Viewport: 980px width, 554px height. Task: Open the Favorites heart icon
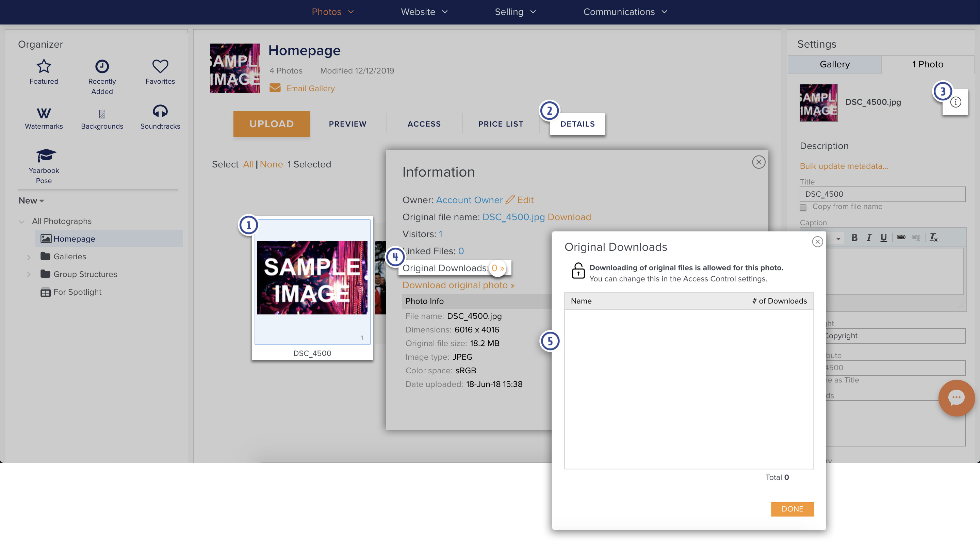(160, 66)
